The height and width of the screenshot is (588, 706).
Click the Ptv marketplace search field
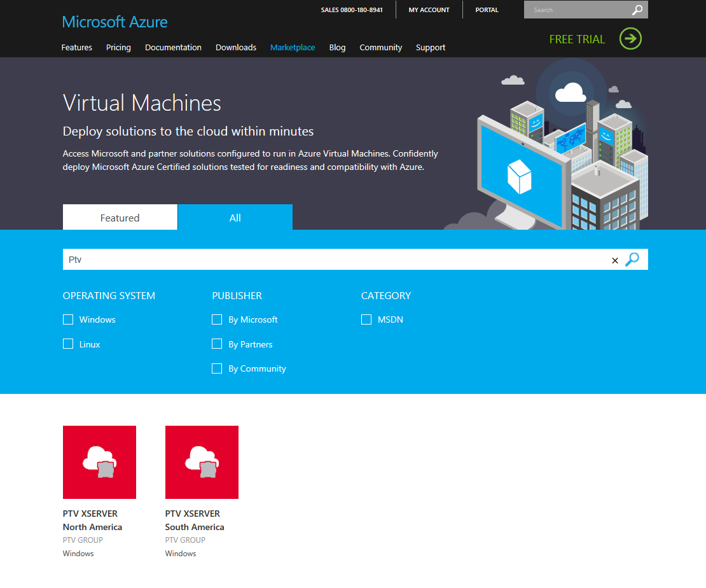tap(331, 260)
